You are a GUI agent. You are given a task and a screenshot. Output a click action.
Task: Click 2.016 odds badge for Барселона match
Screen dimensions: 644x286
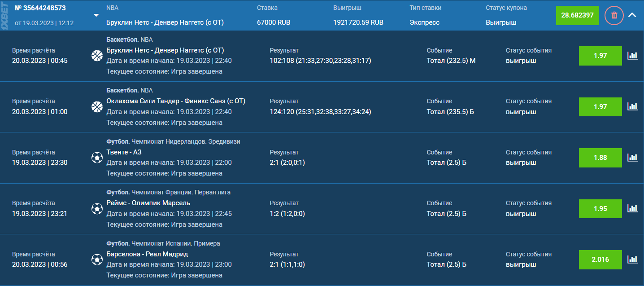click(x=600, y=260)
